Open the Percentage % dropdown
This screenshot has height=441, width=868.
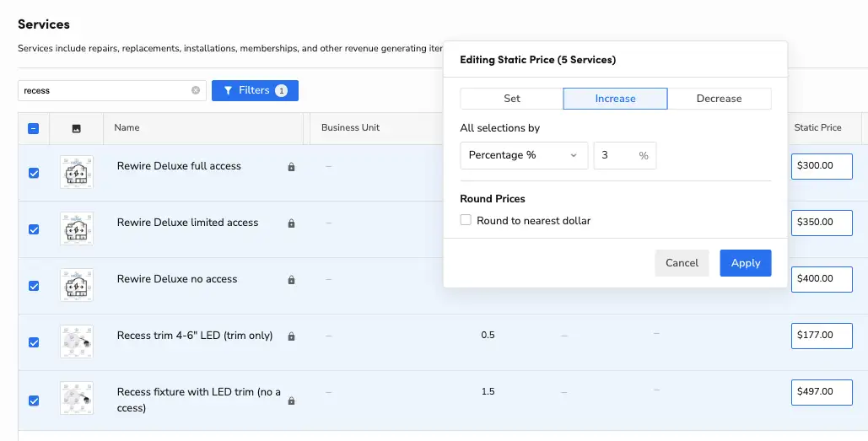pyautogui.click(x=523, y=155)
